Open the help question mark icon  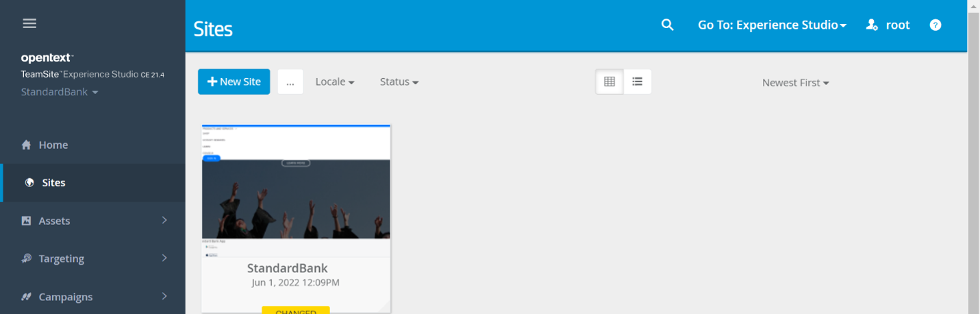pyautogui.click(x=935, y=25)
